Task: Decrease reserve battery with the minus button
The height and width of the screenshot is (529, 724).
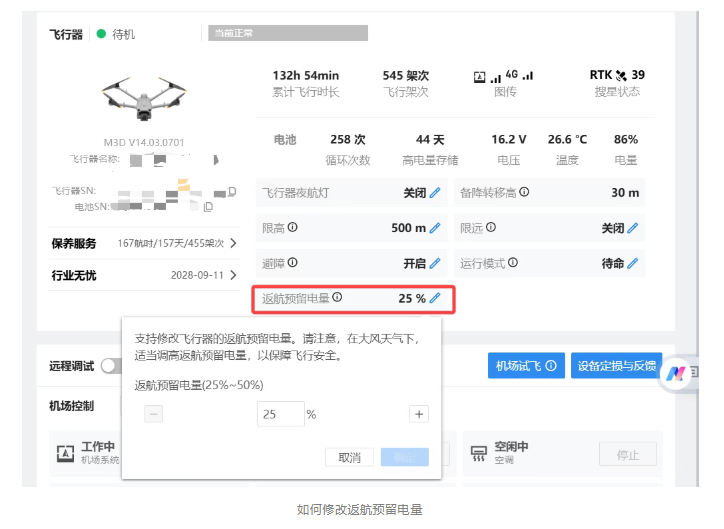Action: click(x=153, y=414)
